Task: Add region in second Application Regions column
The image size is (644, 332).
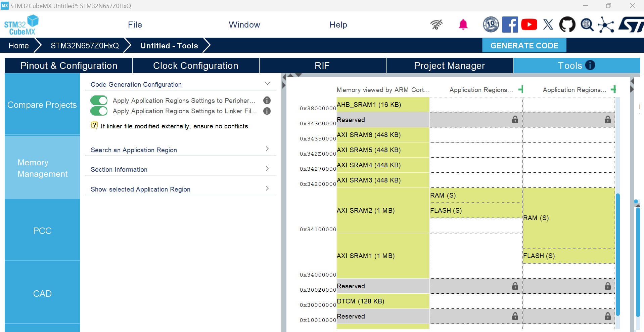Action: (613, 89)
